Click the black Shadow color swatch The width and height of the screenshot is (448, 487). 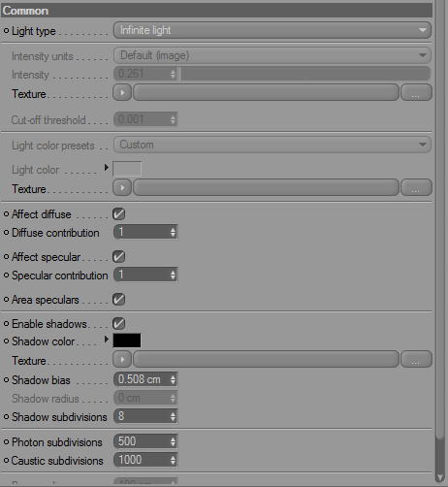(127, 341)
